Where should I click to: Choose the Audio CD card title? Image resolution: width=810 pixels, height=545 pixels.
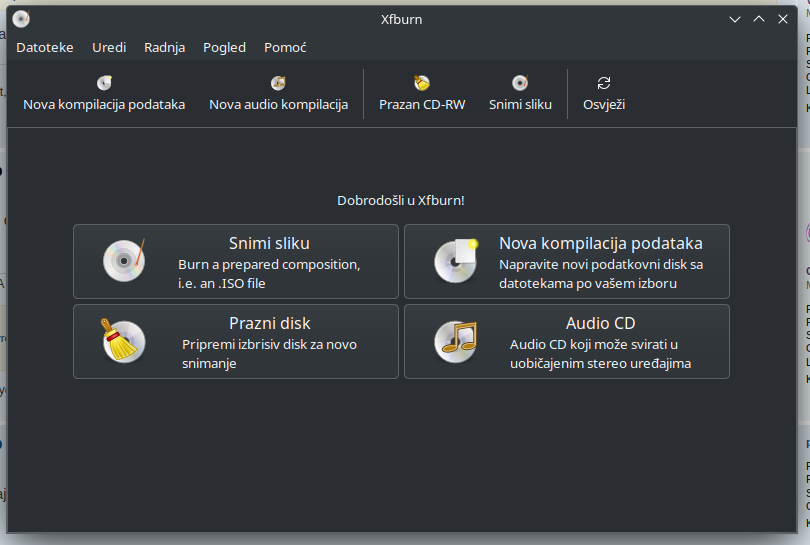600,323
